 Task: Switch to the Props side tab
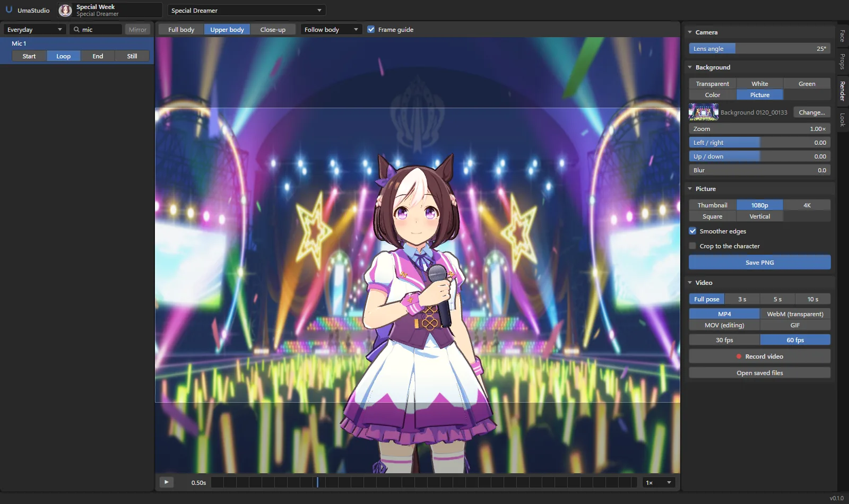(842, 62)
